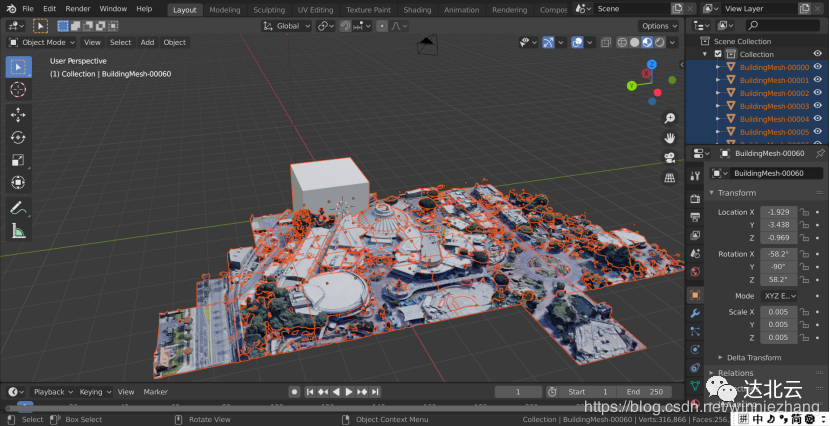
Task: Open the viewport Options button
Action: coord(659,26)
